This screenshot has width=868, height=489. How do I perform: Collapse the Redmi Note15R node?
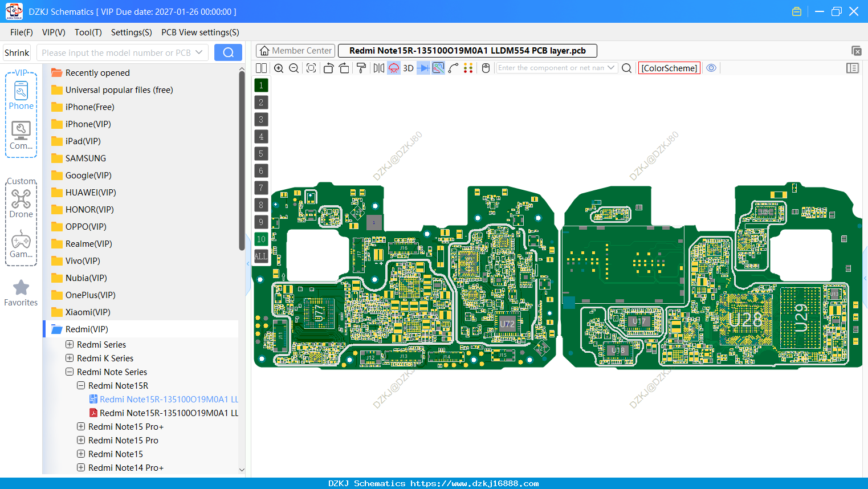81,385
